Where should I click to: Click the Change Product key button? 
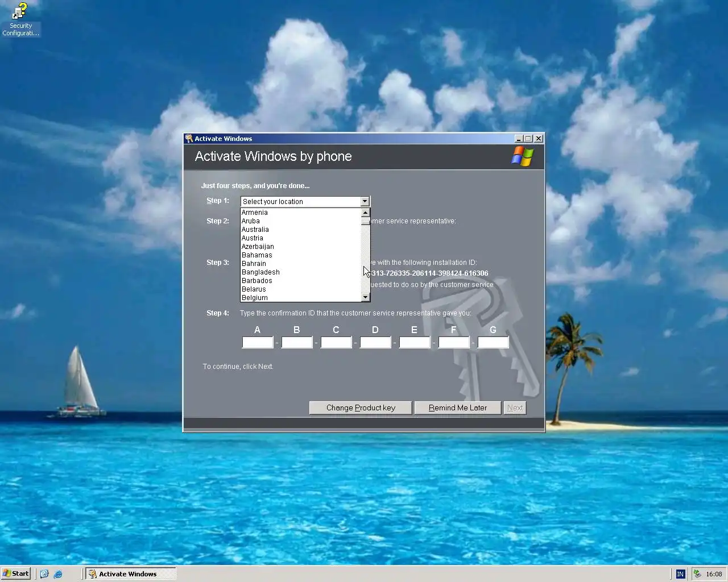coord(361,408)
